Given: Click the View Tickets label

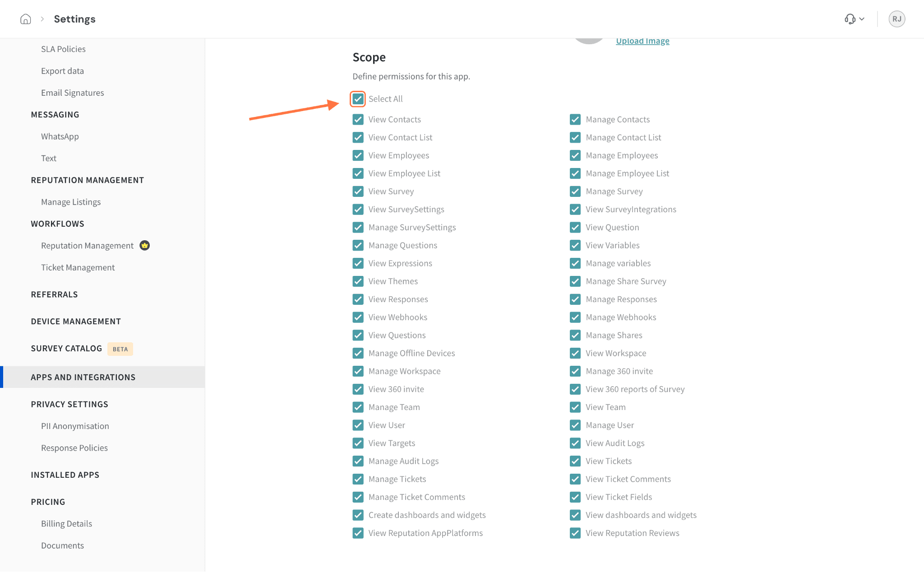Looking at the screenshot, I should point(609,461).
